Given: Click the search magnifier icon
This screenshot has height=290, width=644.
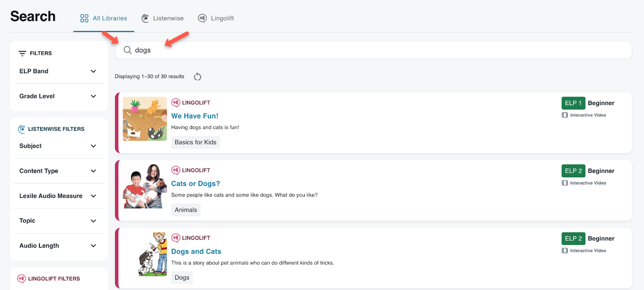Looking at the screenshot, I should (128, 50).
